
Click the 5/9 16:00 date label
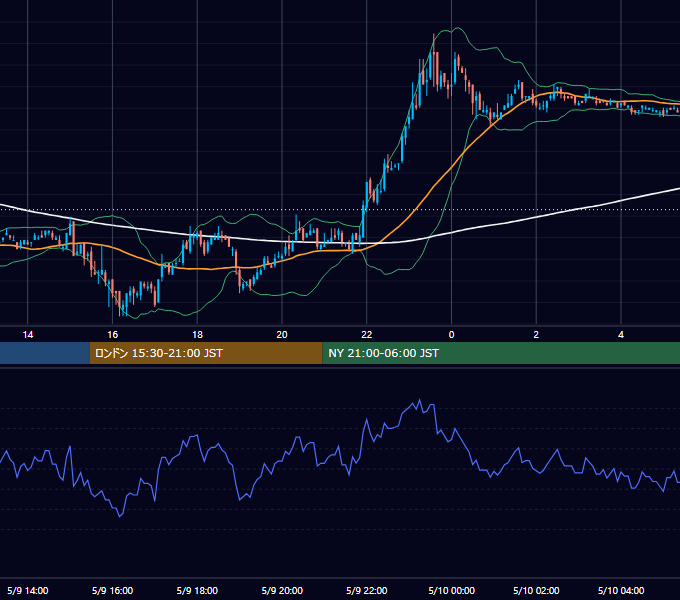(x=112, y=590)
